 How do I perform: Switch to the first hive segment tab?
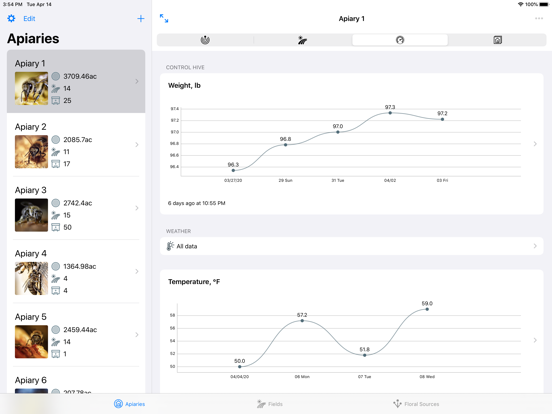coord(205,40)
